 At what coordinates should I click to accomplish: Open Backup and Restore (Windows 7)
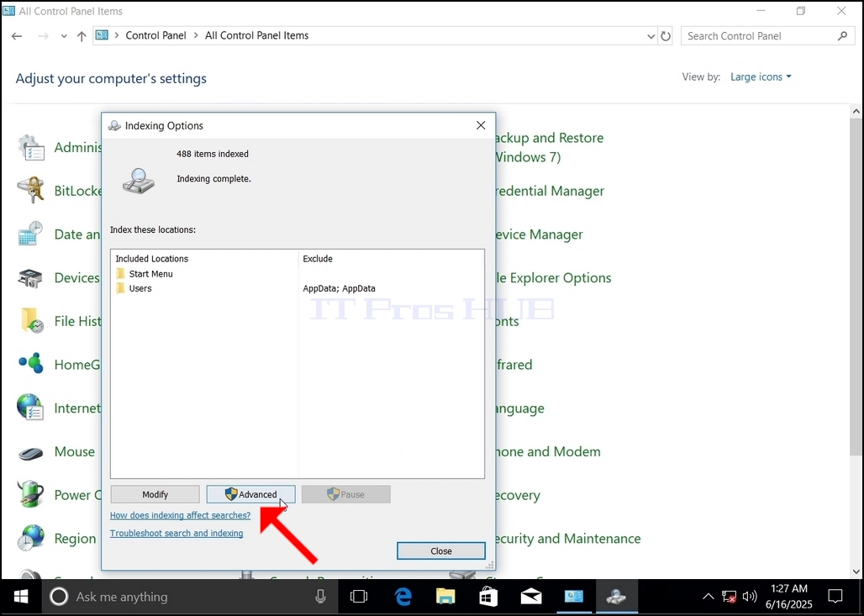(550, 147)
